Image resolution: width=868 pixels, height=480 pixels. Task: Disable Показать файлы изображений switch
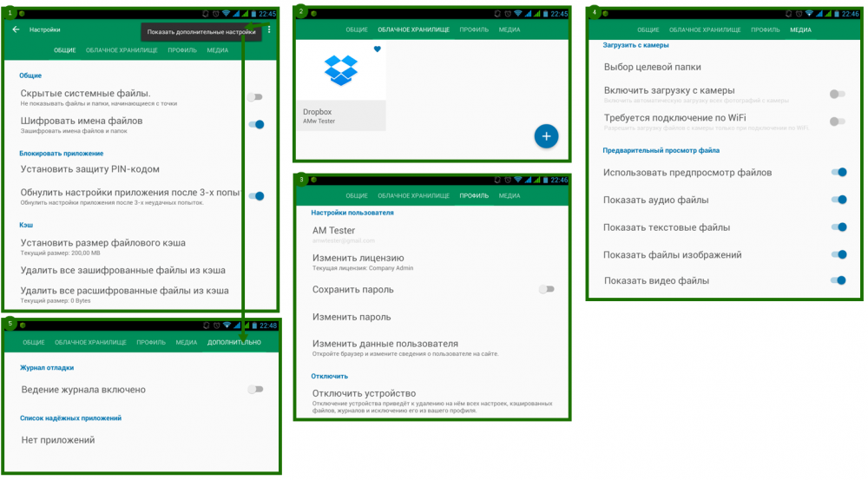(x=838, y=254)
